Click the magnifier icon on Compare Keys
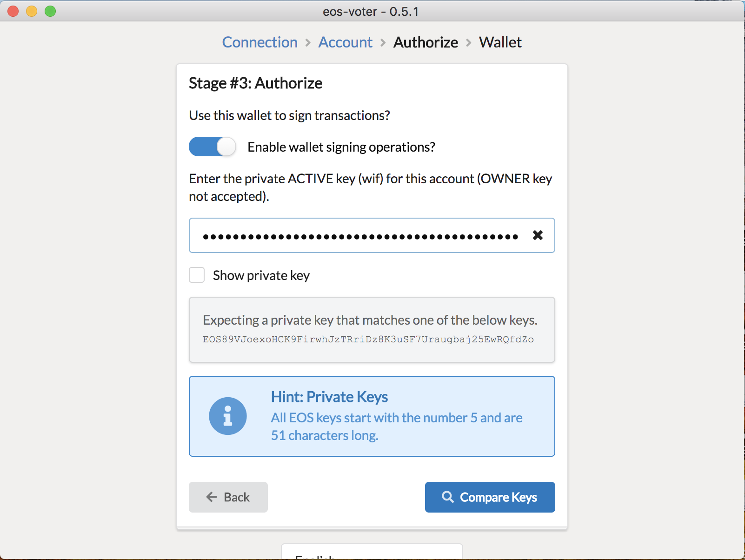Image resolution: width=745 pixels, height=560 pixels. click(448, 497)
